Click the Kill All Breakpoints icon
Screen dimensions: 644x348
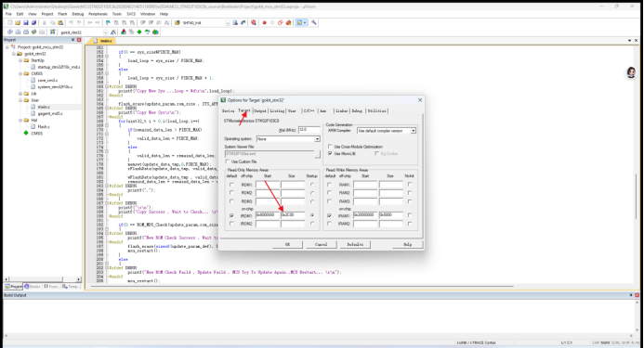pyautogui.click(x=288, y=22)
